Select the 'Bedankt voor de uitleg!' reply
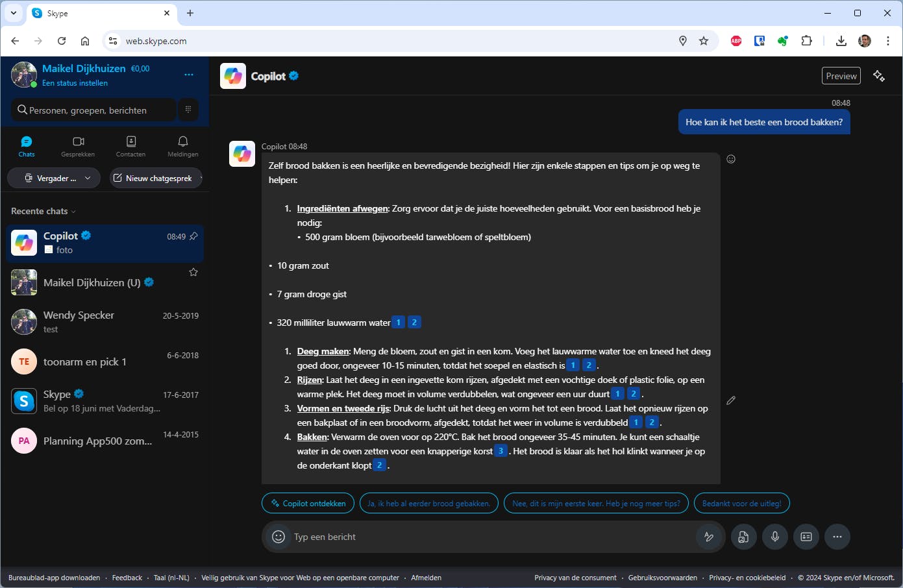This screenshot has width=903, height=588. [742, 503]
